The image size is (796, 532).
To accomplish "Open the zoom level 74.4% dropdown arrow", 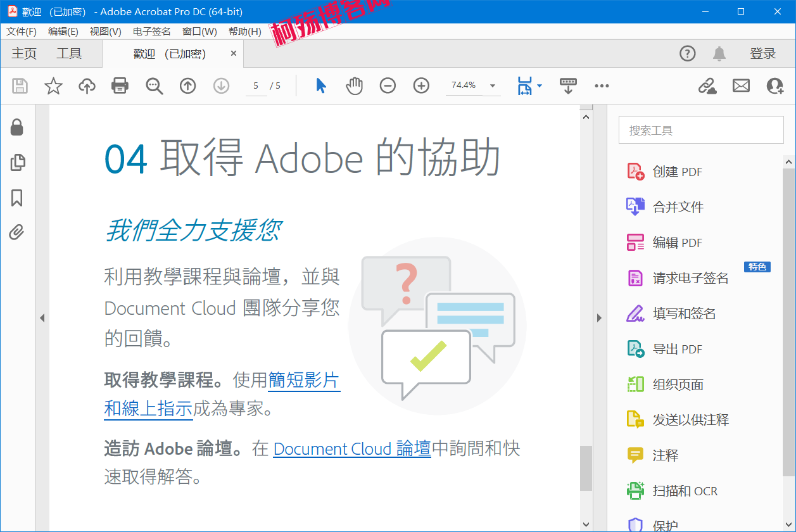I will coord(493,85).
